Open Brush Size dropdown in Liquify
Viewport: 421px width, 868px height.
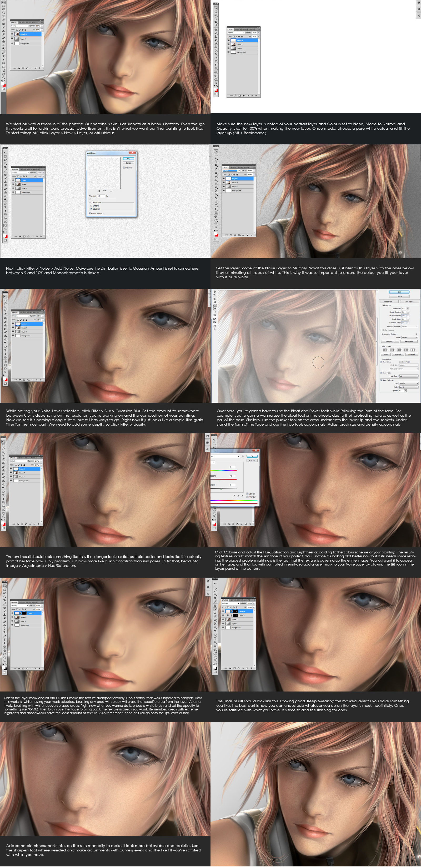pos(408,309)
